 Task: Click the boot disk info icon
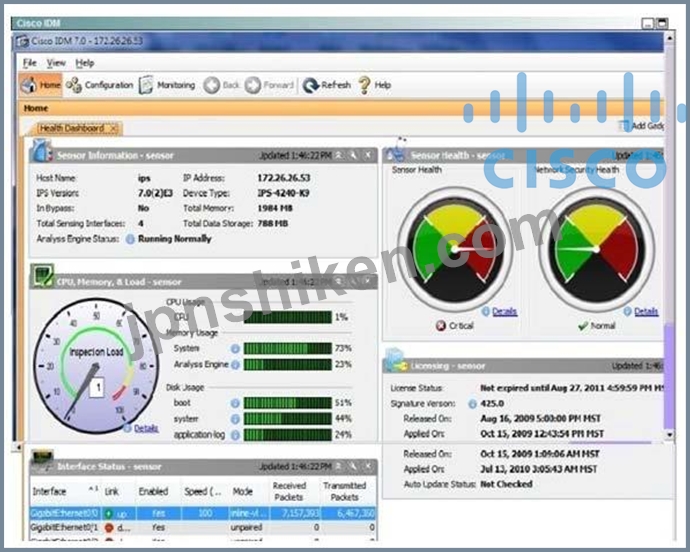[235, 403]
